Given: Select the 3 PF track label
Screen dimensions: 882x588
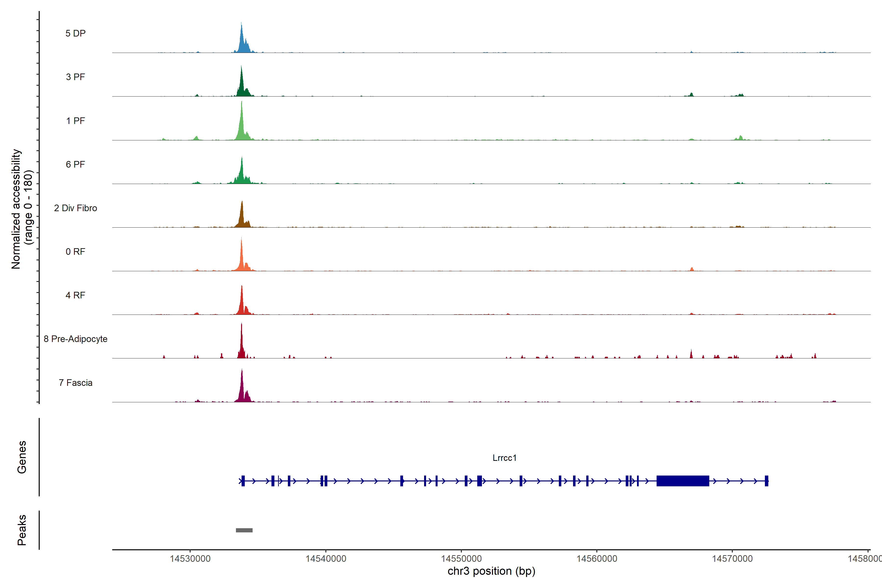Looking at the screenshot, I should tap(75, 77).
